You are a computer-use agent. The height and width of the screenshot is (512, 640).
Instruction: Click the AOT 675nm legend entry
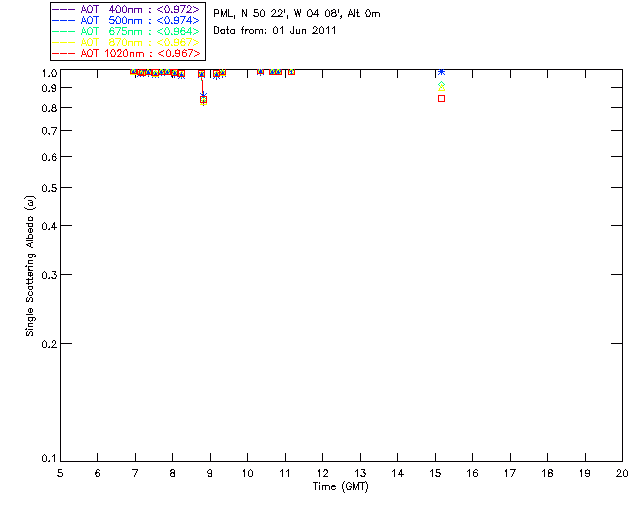click(x=126, y=31)
